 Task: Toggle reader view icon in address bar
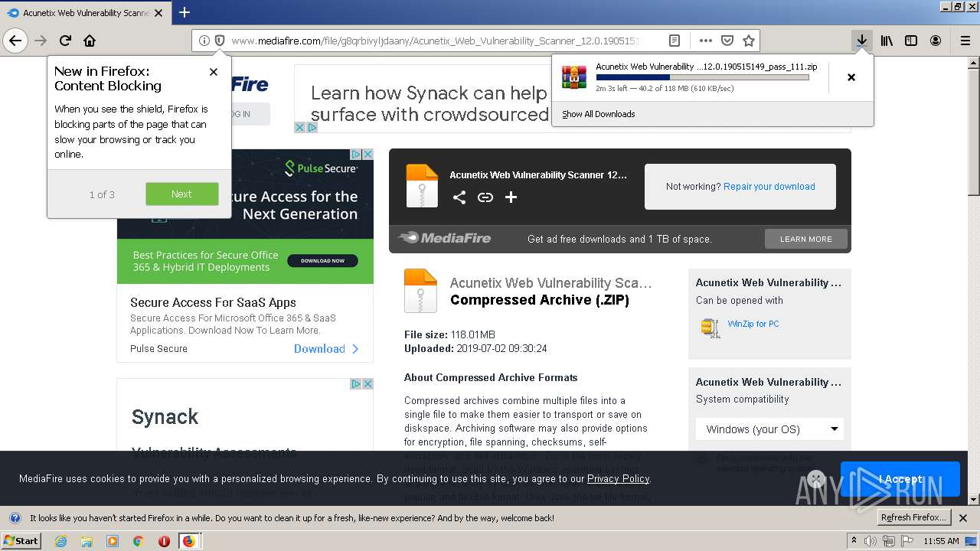674,41
